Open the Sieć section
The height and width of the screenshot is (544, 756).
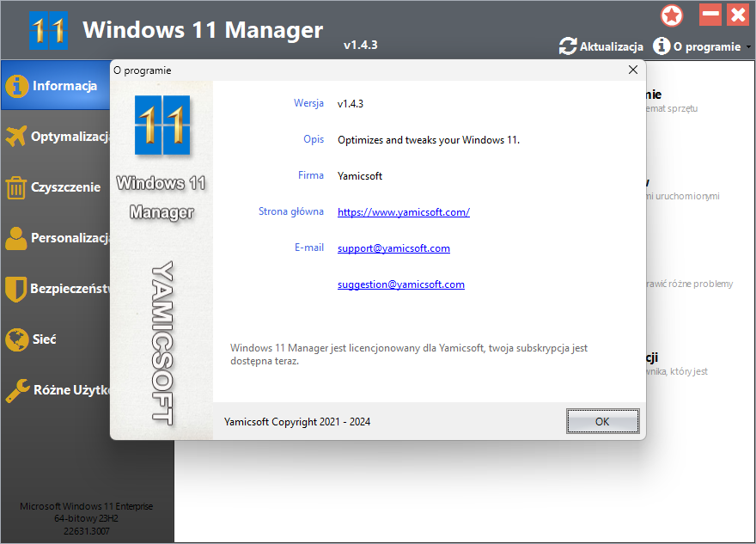coord(56,339)
